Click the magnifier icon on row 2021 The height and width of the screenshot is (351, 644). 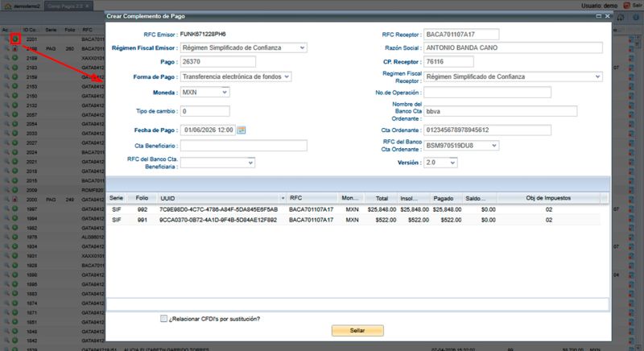click(6, 161)
